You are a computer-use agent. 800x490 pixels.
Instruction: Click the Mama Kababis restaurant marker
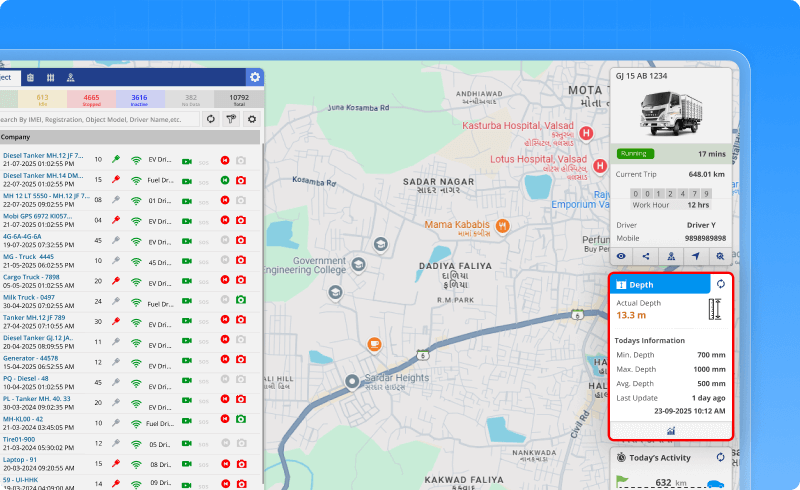point(504,226)
